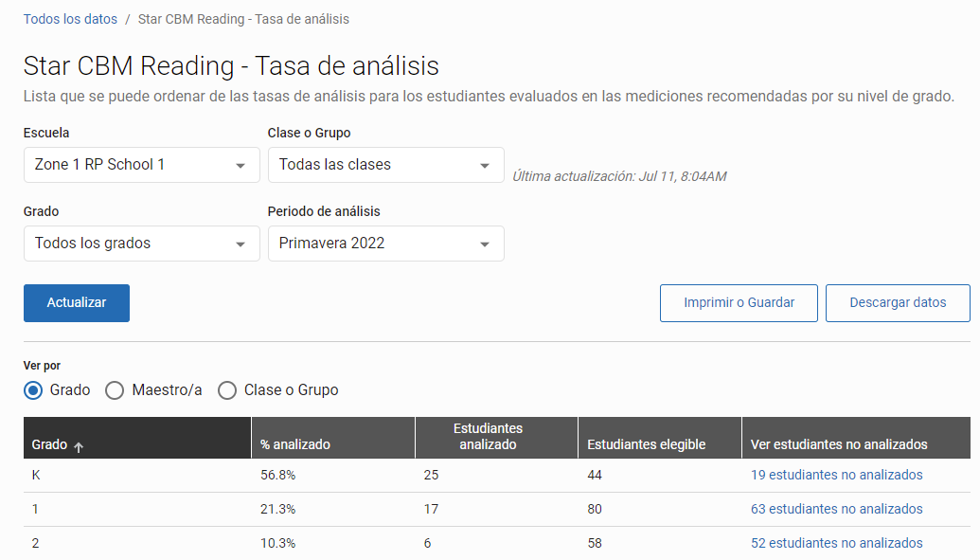Click the page title Star CBM Reading - Tasa de análisis

click(231, 65)
